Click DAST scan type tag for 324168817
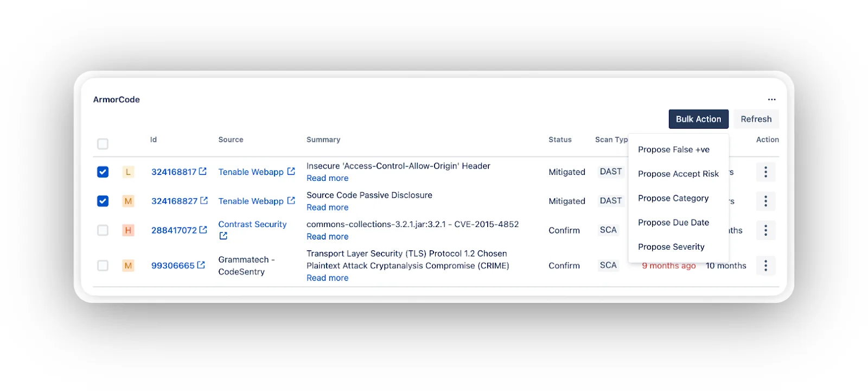868x391 pixels. [610, 172]
